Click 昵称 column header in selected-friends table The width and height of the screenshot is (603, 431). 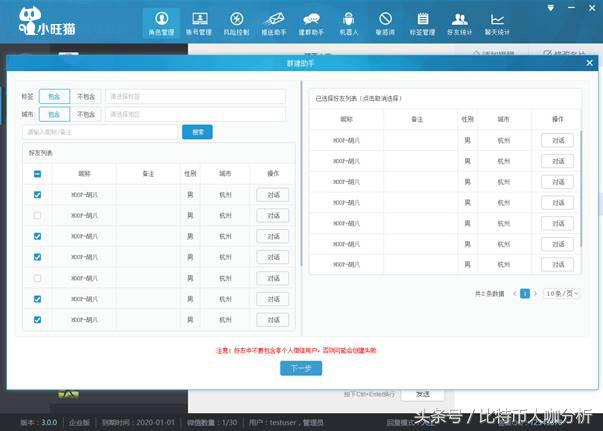point(346,120)
